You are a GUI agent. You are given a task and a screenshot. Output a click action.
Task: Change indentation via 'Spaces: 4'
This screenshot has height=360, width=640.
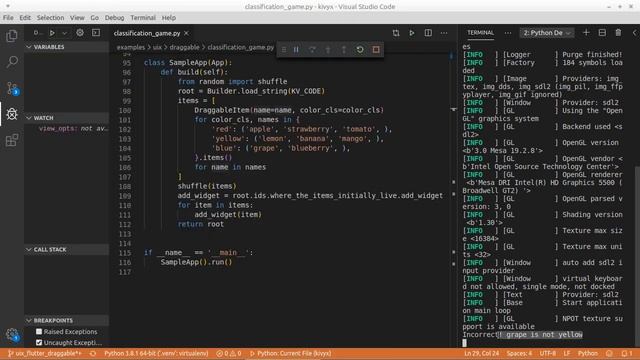519,353
